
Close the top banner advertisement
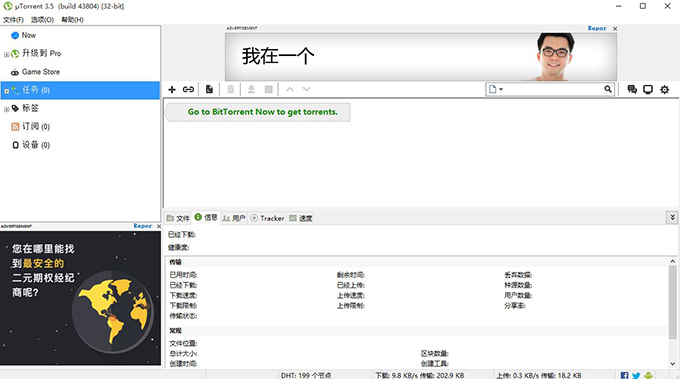click(x=615, y=29)
